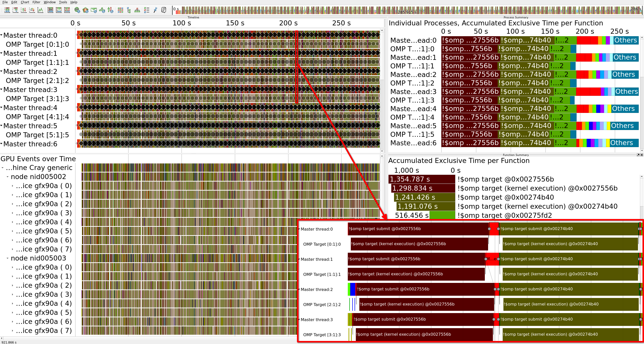Open the Chart menu
Viewport: 644px width, 344px height.
coord(25,2)
